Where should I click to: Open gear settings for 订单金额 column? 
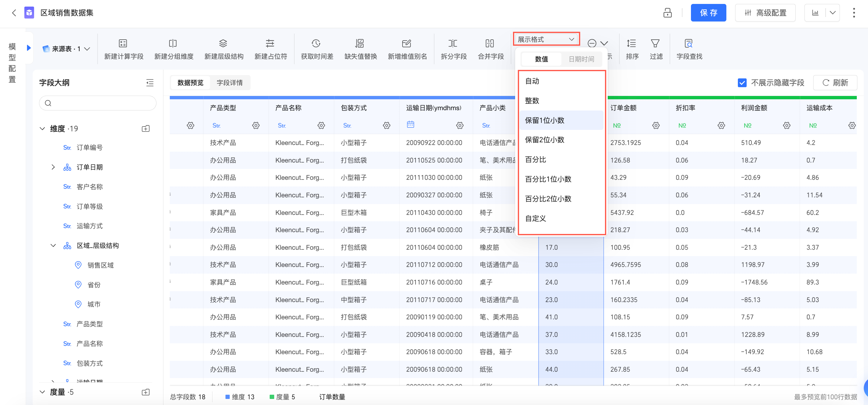656,125
